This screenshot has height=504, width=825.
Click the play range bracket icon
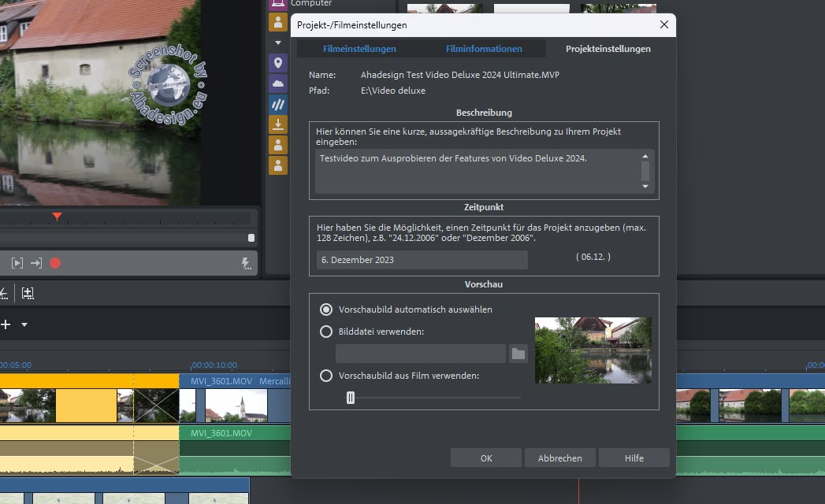point(17,263)
